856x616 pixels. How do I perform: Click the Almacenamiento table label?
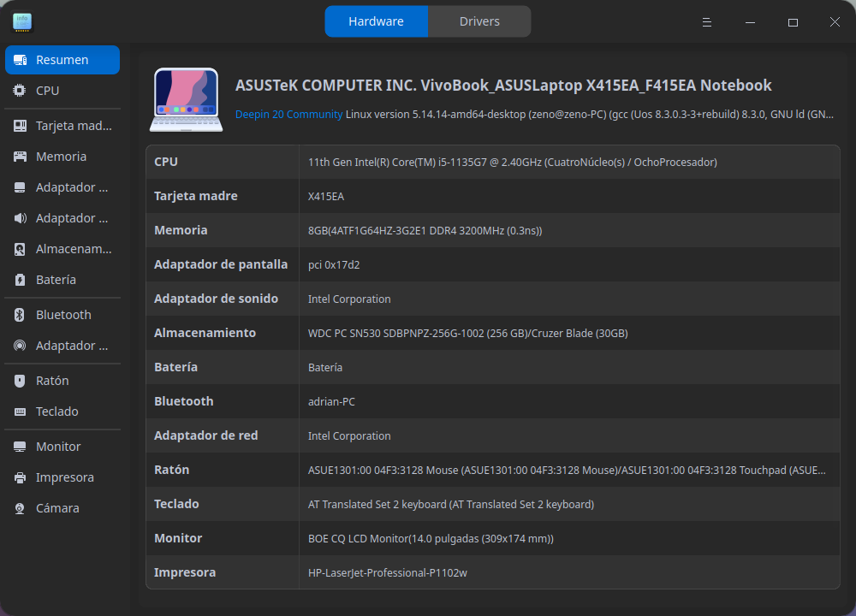click(205, 333)
